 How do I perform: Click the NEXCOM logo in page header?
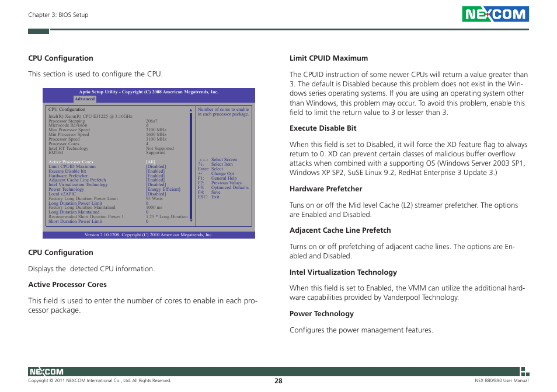[x=495, y=14]
